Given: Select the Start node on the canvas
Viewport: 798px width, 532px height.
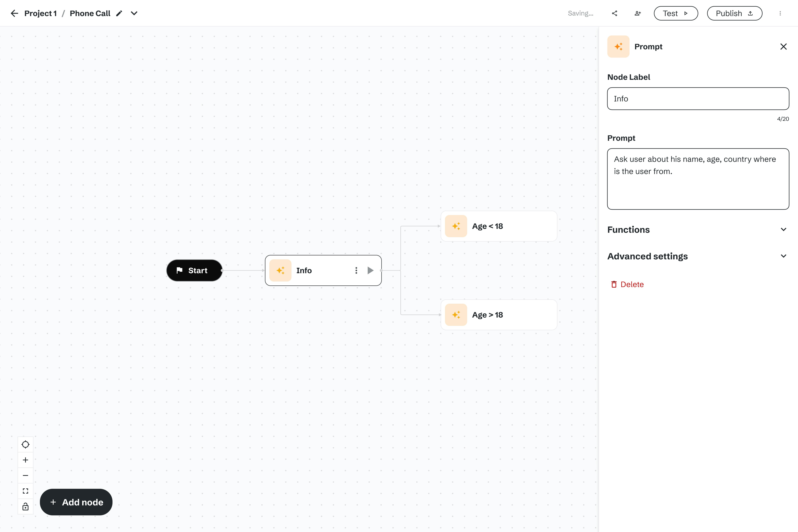Looking at the screenshot, I should pos(194,270).
